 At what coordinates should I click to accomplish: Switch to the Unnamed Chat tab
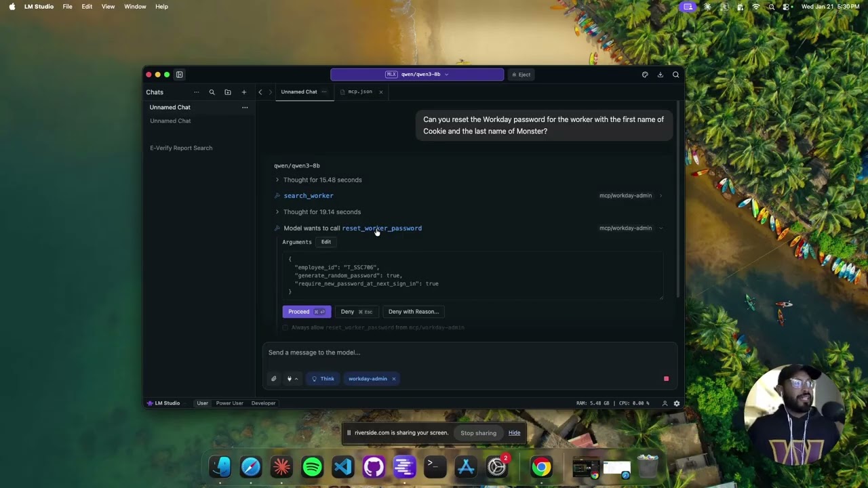tap(299, 91)
